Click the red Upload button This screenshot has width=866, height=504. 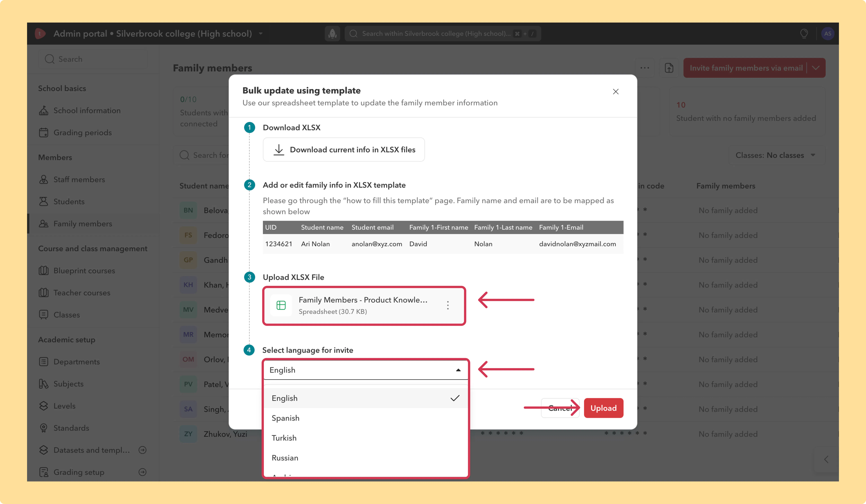[603, 408]
